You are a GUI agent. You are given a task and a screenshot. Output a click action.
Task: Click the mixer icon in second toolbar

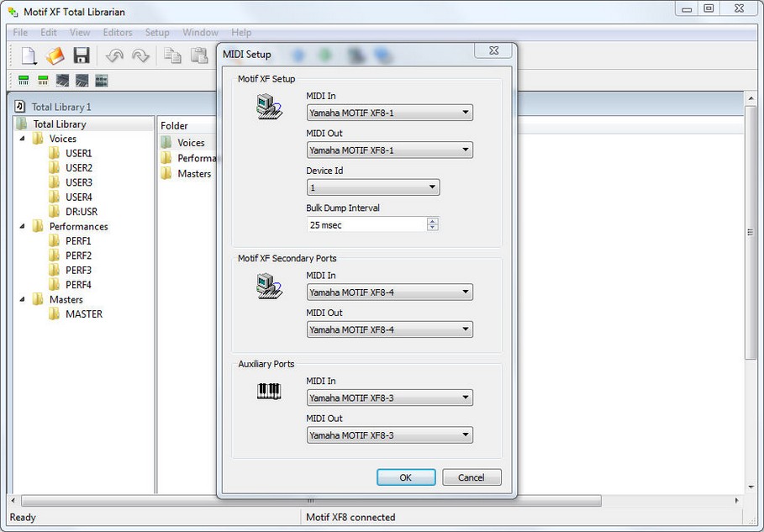pos(101,81)
